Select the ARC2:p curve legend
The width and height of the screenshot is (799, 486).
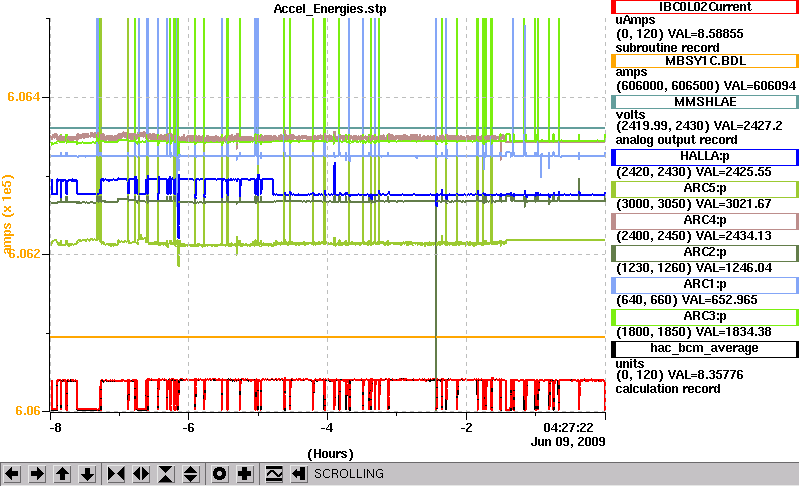705,253
